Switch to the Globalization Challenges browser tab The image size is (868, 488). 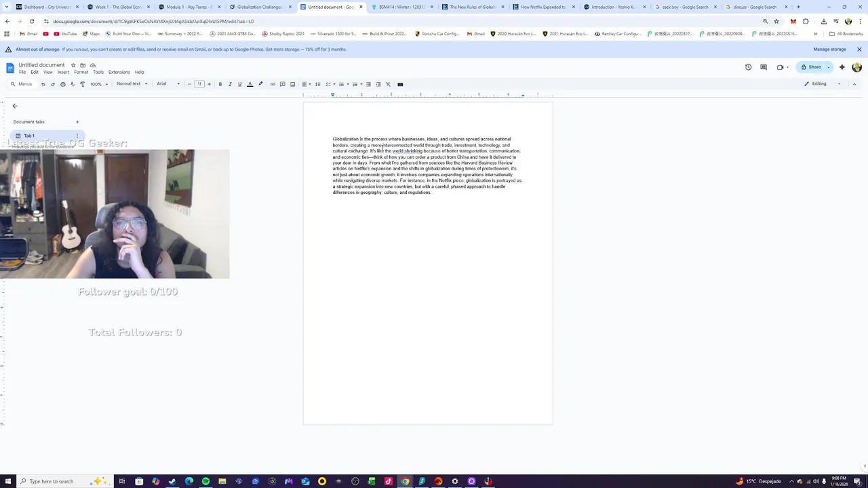[260, 7]
